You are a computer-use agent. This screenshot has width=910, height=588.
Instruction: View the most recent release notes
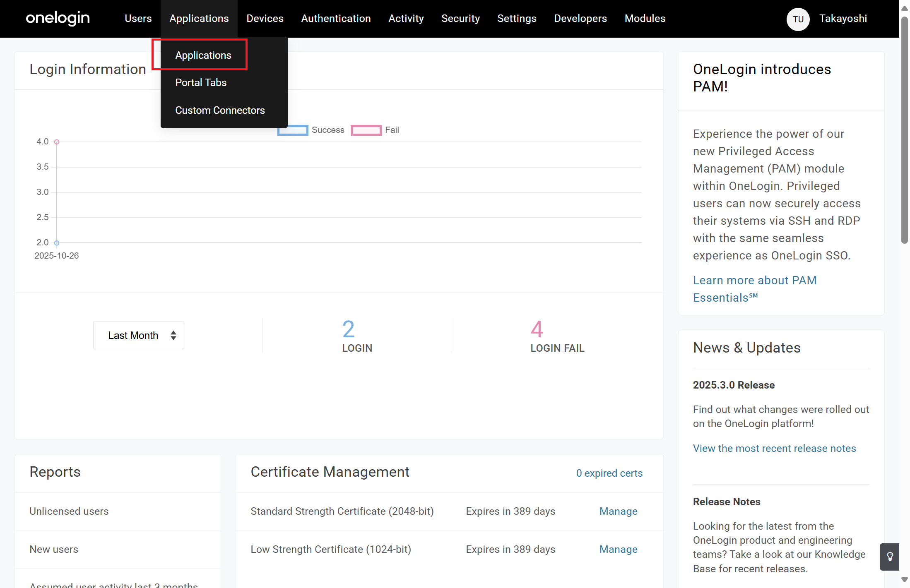774,448
